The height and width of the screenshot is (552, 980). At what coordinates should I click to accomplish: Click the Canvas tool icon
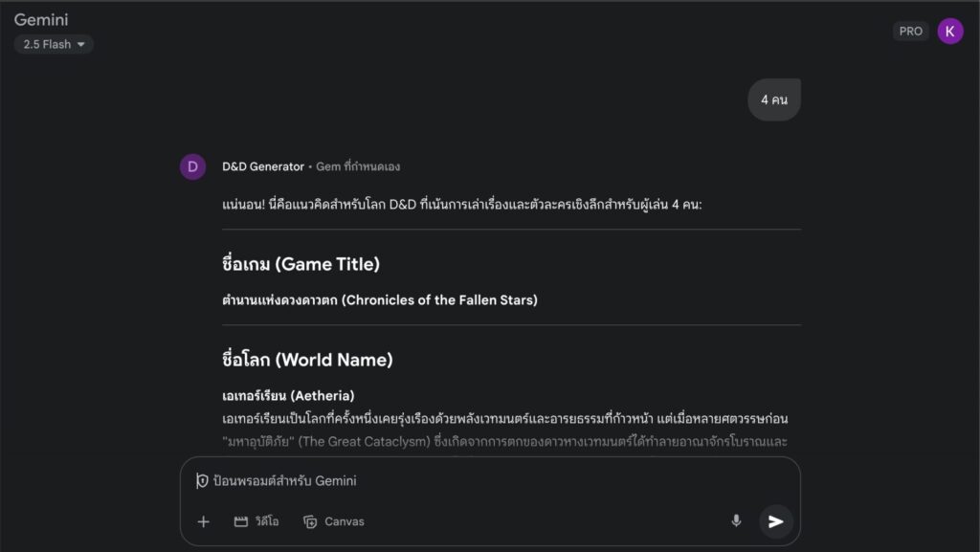[x=310, y=521]
